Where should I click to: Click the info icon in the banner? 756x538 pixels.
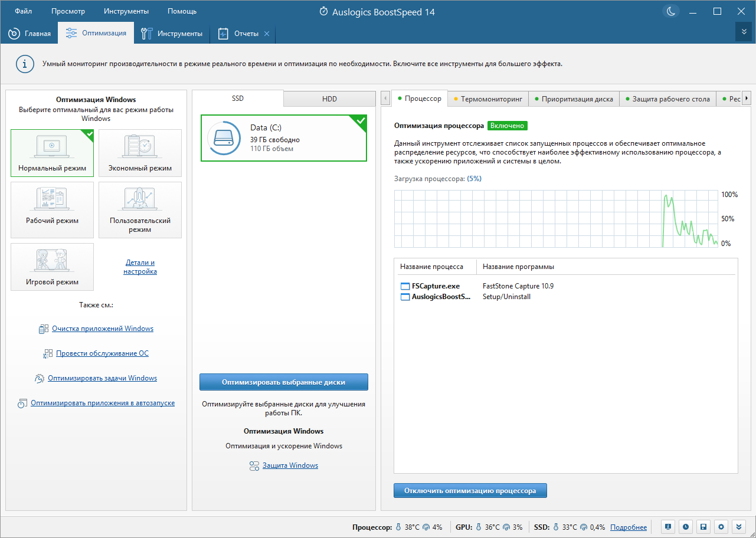tap(24, 64)
